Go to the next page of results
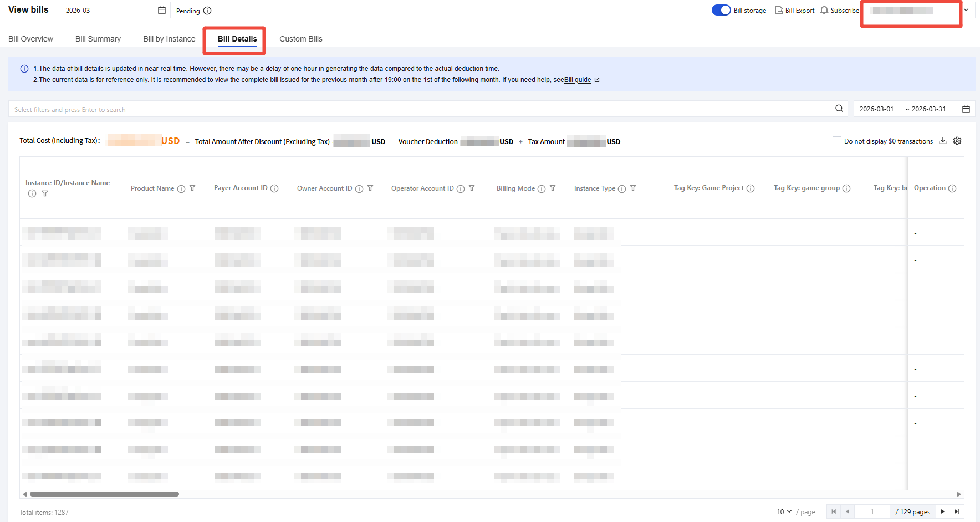Image resolution: width=980 pixels, height=522 pixels. (942, 511)
